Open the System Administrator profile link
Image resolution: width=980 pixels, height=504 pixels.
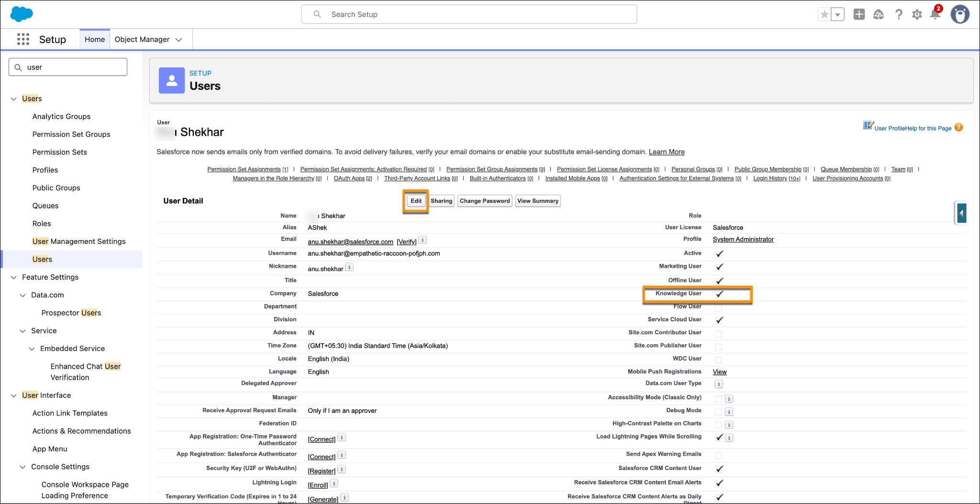click(x=743, y=239)
